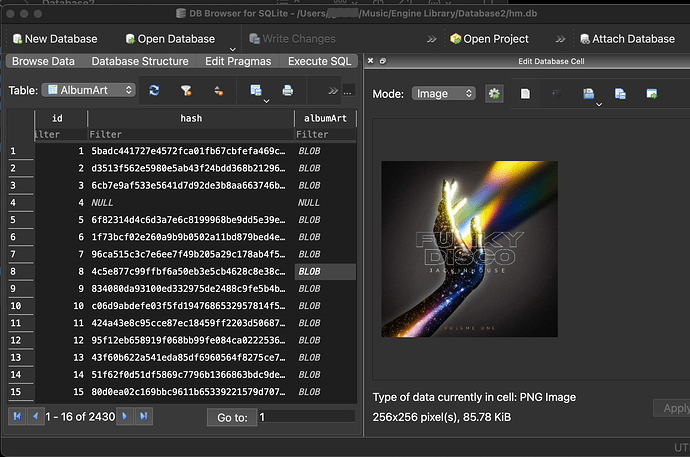Switch to the Browse Data tab

[x=43, y=61]
